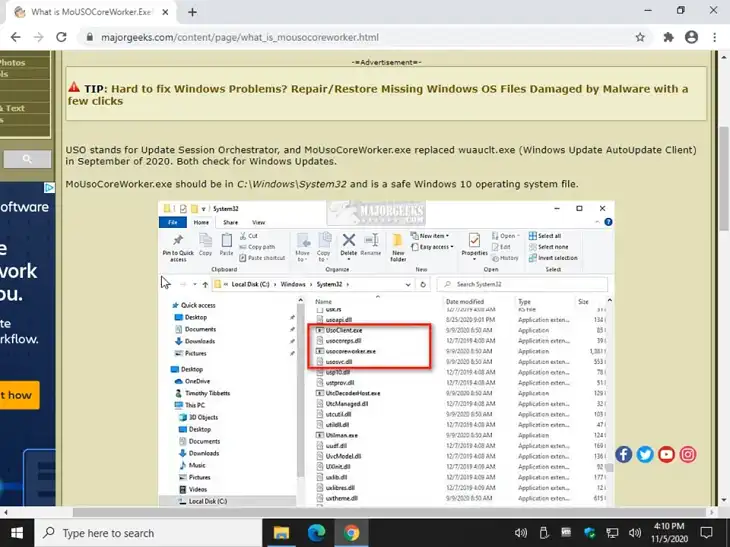Click the VM keyboard tray icon
Viewport: 730px width, 547px height.
[x=566, y=532]
